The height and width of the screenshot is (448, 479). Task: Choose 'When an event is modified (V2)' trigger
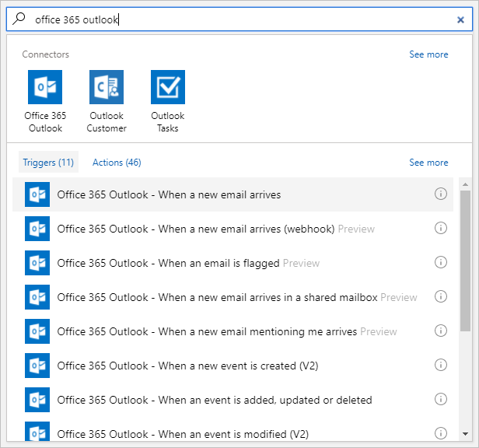pyautogui.click(x=233, y=431)
